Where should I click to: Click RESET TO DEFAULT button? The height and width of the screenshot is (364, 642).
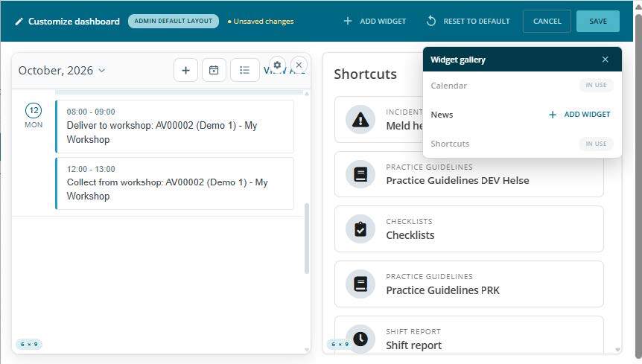[468, 22]
